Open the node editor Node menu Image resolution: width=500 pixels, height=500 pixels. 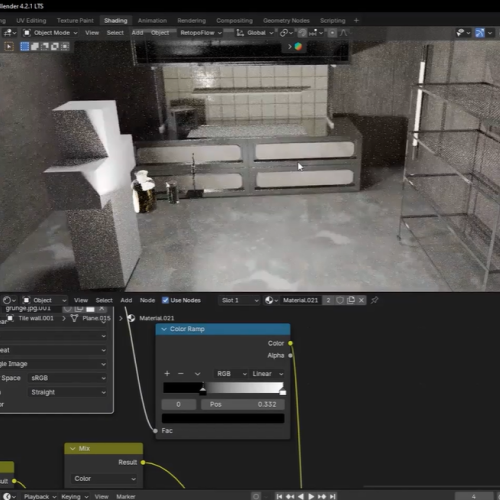(x=147, y=300)
